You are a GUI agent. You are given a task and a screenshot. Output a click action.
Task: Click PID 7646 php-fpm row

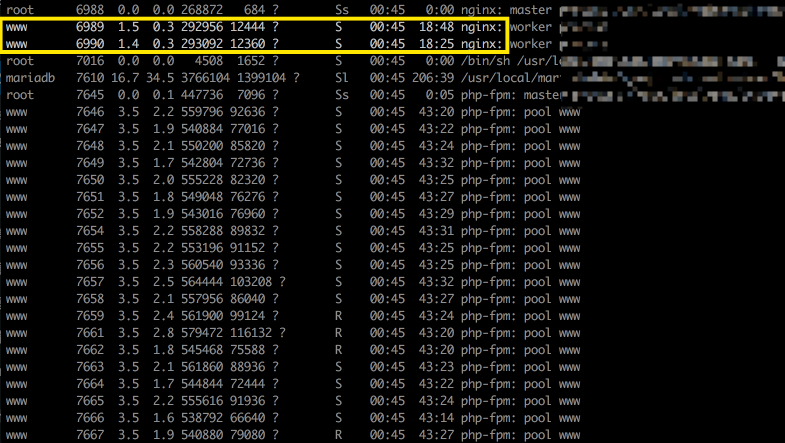[x=90, y=112]
